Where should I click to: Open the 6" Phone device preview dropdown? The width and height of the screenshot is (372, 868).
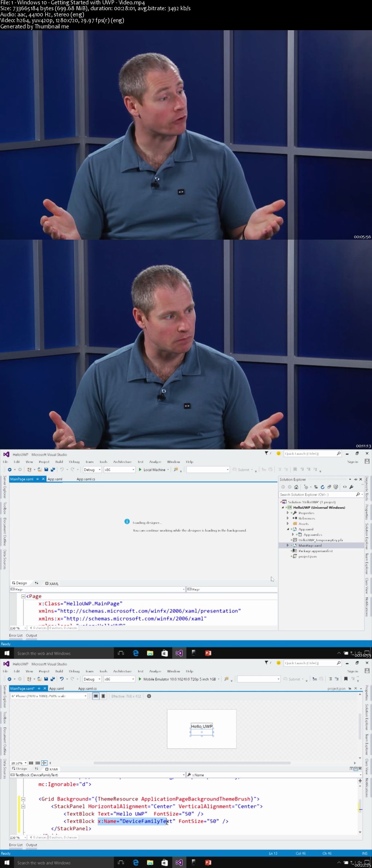[x=49, y=696]
